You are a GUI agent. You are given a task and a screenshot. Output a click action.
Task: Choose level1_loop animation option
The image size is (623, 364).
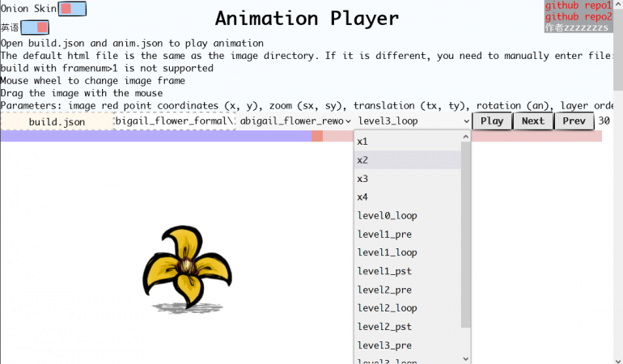(x=408, y=252)
